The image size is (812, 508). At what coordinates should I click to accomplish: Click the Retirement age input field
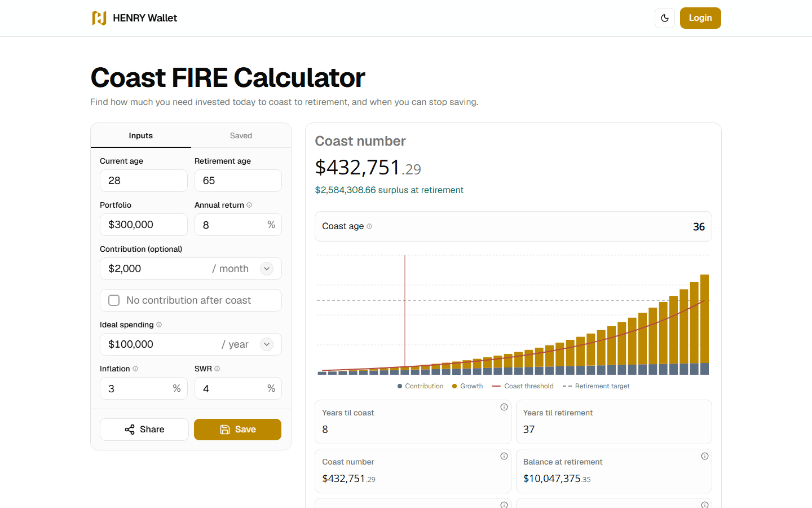point(238,181)
